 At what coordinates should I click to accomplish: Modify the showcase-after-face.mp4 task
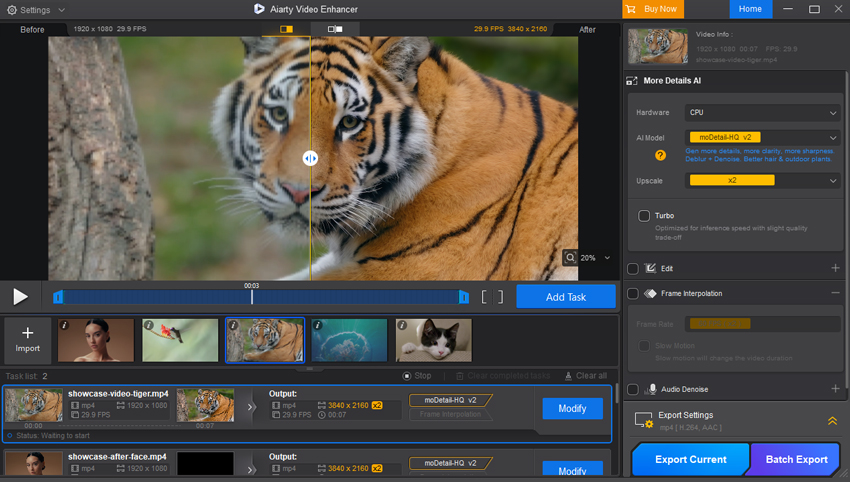(x=572, y=470)
